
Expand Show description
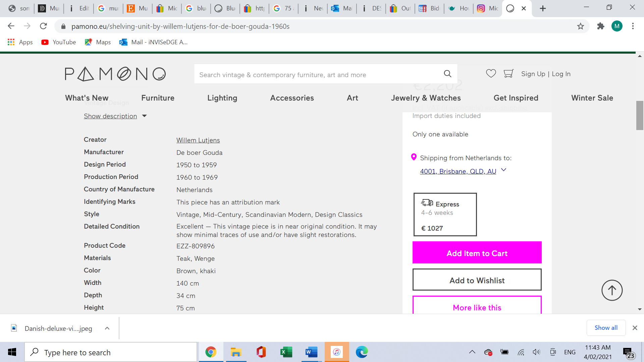115,116
